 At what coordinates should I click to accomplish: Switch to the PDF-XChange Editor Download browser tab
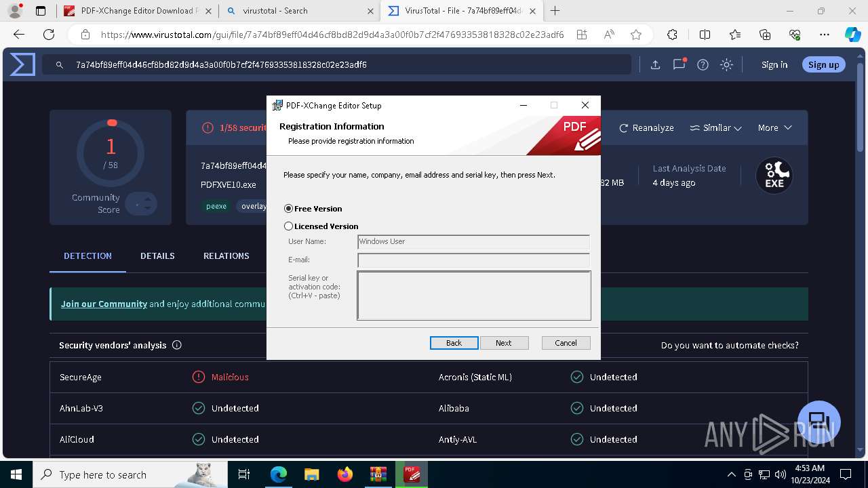[x=136, y=11]
